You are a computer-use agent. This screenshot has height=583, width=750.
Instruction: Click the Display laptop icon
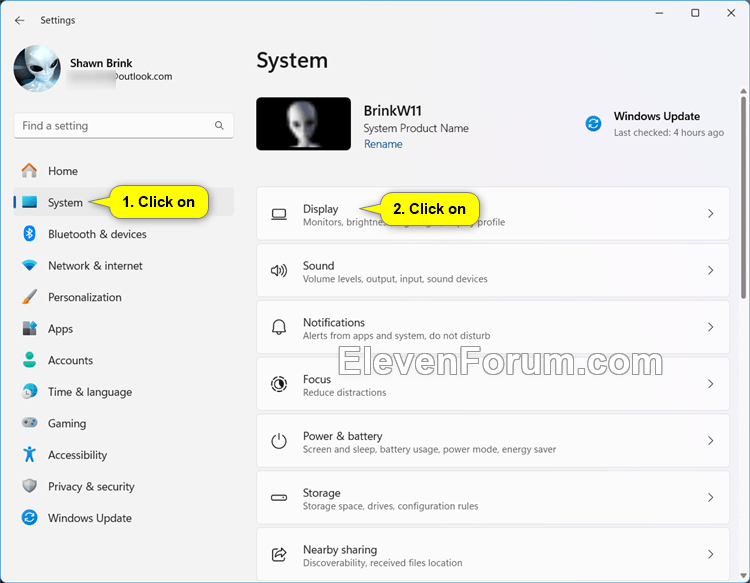(x=279, y=214)
